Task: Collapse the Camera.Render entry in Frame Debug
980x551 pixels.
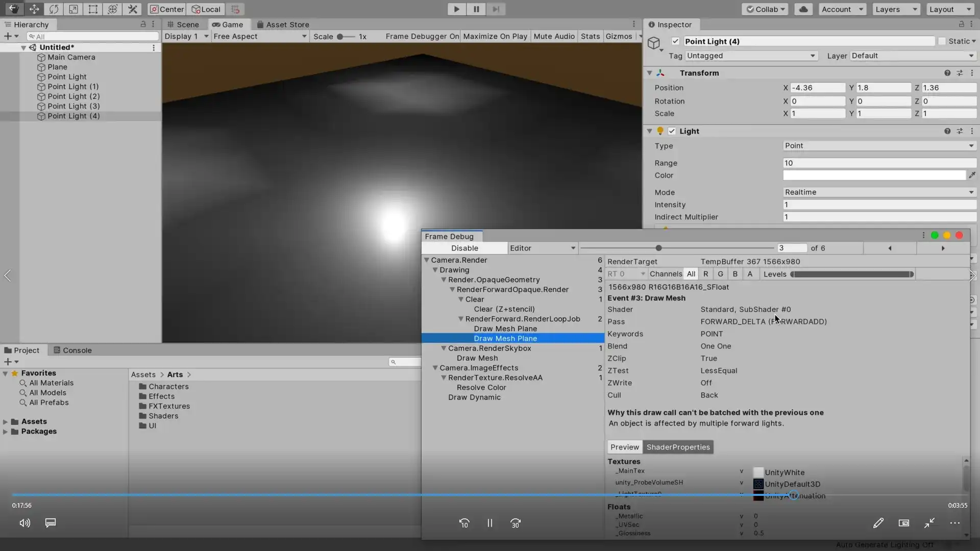Action: click(428, 260)
